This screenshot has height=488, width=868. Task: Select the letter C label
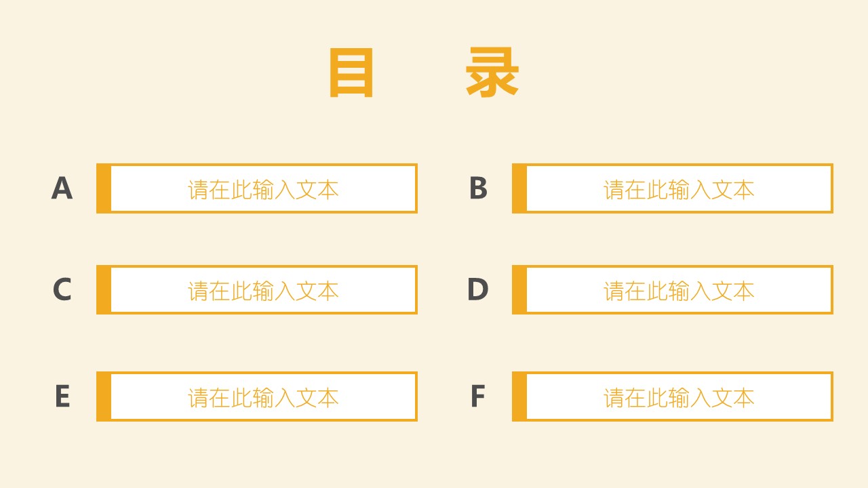coord(62,289)
